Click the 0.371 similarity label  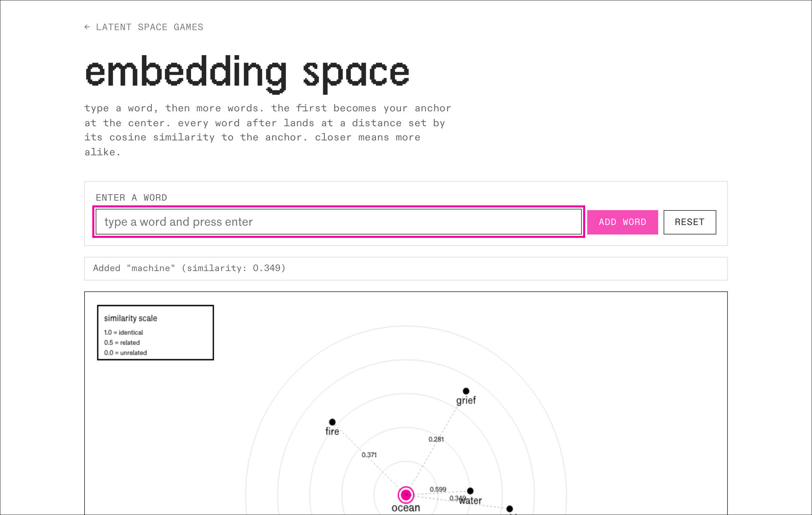coord(369,455)
